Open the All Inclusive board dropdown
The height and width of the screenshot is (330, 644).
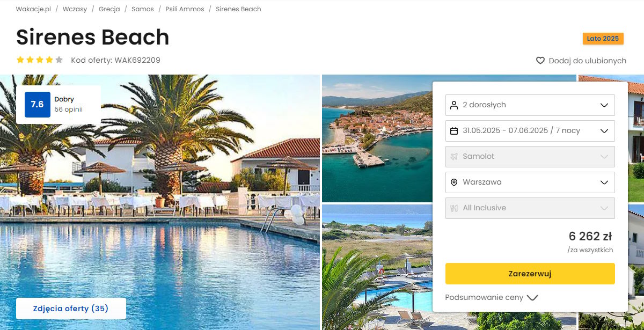[530, 208]
